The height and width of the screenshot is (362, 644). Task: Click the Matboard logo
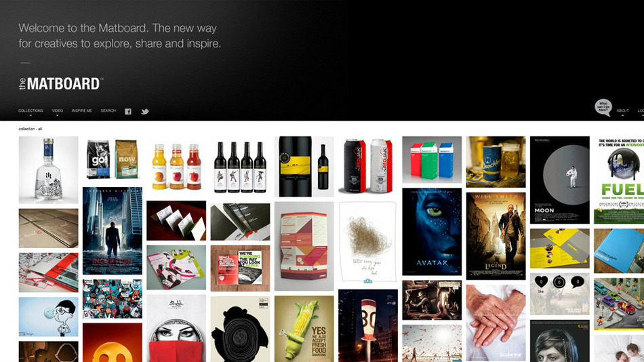(61, 84)
